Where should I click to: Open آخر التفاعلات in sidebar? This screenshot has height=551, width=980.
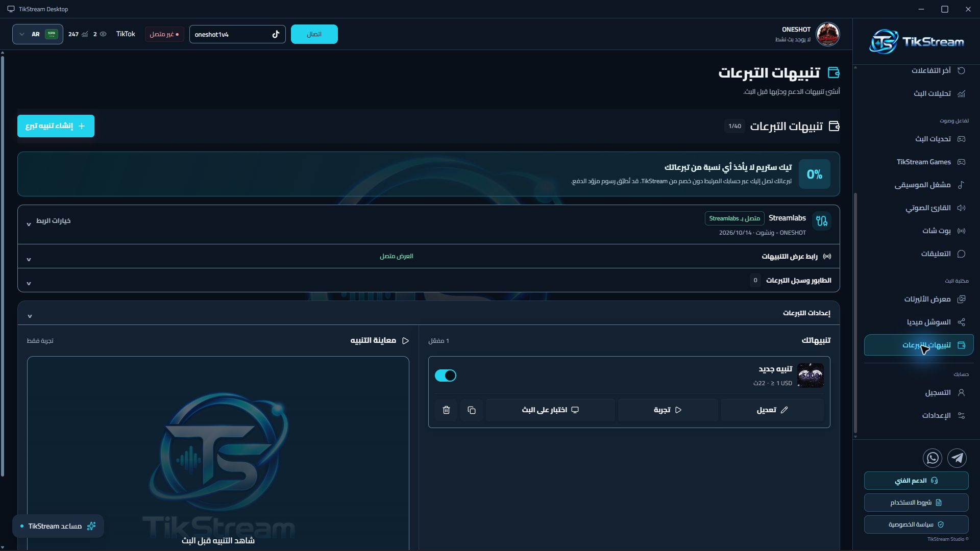(x=919, y=70)
